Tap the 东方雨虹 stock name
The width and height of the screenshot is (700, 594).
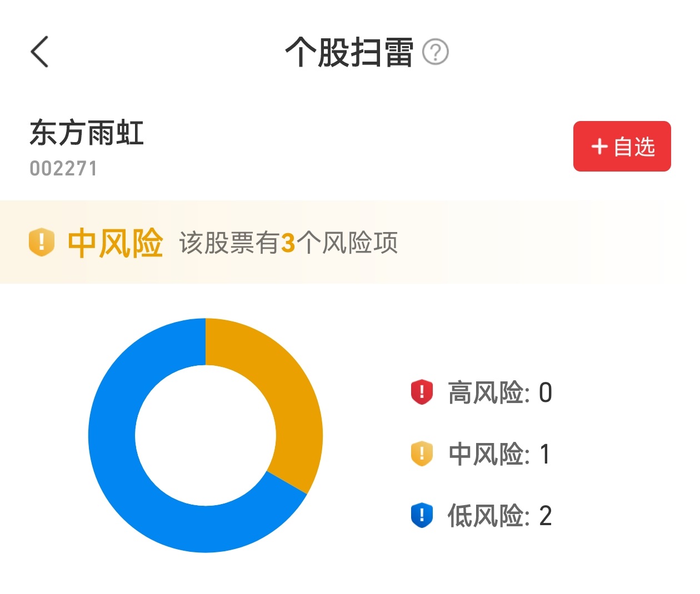point(87,133)
